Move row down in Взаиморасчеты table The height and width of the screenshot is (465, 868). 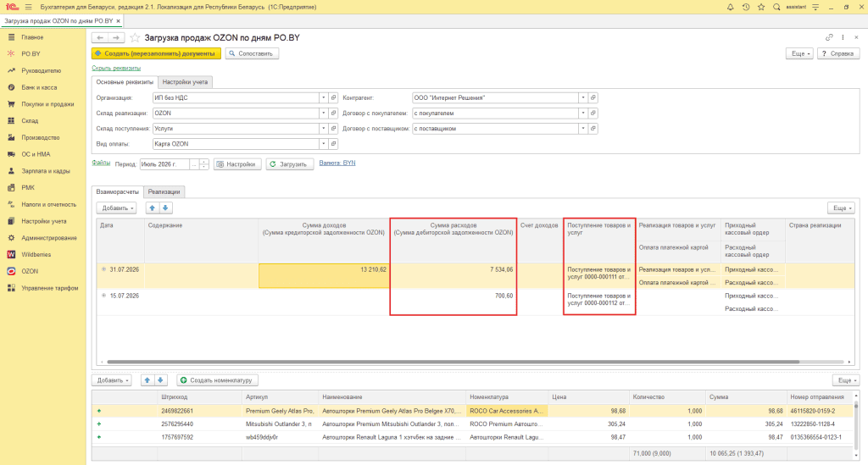coord(165,208)
